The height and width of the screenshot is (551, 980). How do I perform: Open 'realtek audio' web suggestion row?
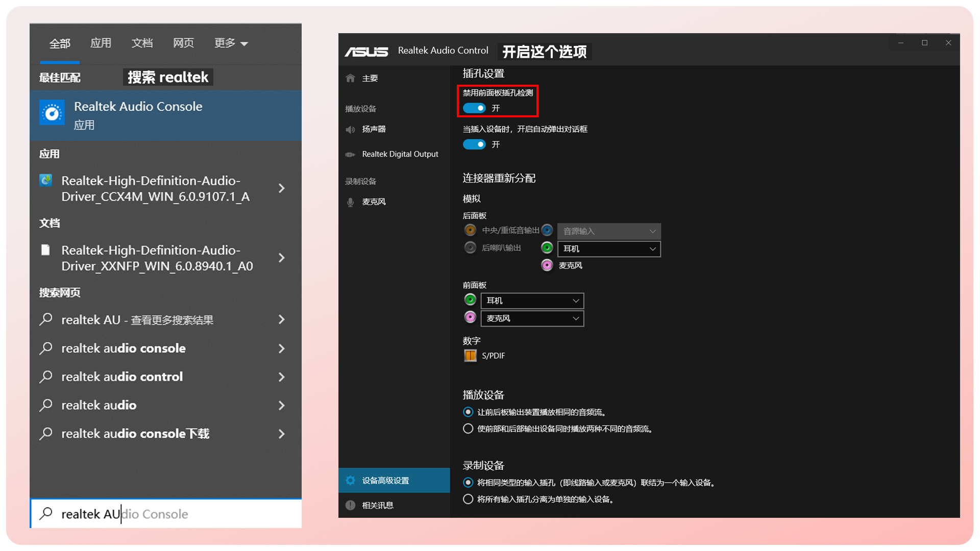pyautogui.click(x=165, y=405)
